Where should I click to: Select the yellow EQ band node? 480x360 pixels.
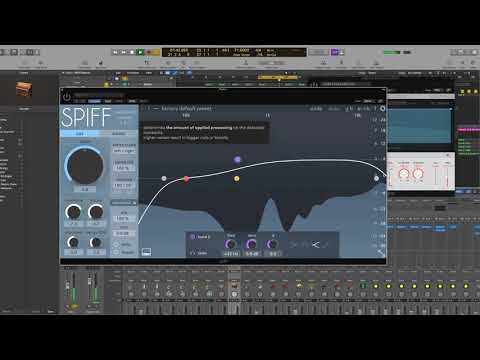pyautogui.click(x=237, y=179)
